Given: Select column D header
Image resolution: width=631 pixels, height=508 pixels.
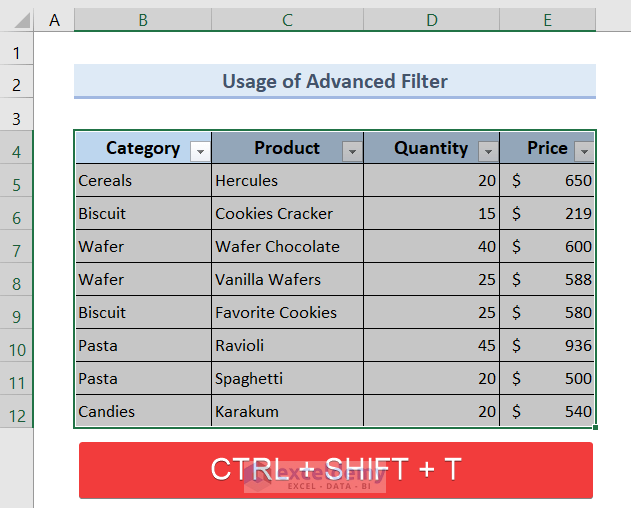Looking at the screenshot, I should pos(431,20).
